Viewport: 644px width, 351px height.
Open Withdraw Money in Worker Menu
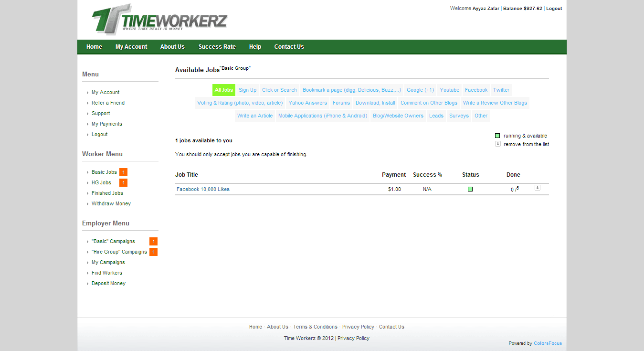click(111, 204)
